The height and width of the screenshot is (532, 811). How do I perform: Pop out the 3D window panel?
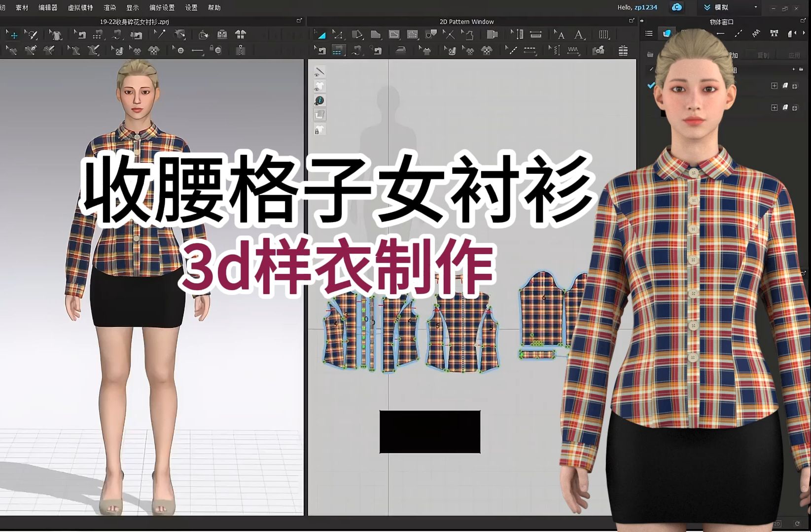[x=299, y=21]
